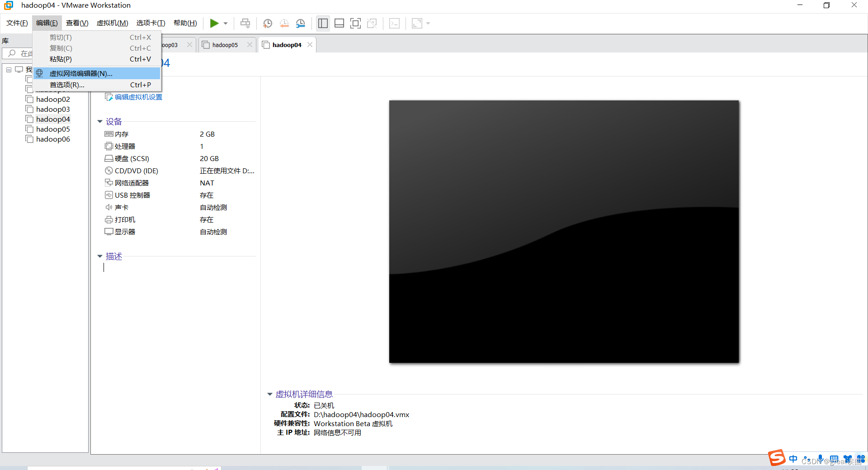Toggle the thumbnail bar view icon
The width and height of the screenshot is (868, 470).
pyautogui.click(x=339, y=23)
